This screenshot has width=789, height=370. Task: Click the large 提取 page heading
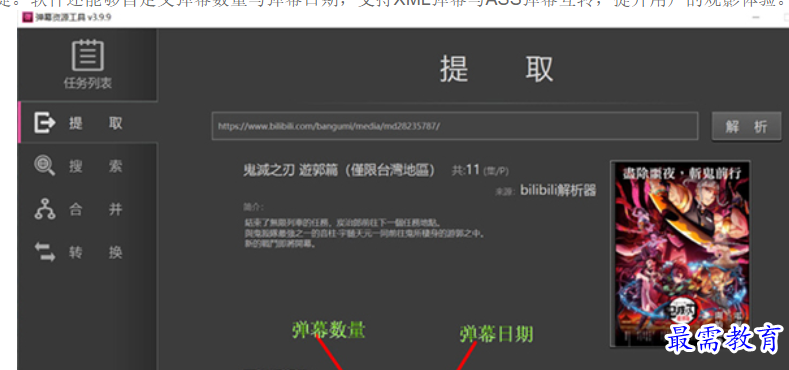coord(496,68)
